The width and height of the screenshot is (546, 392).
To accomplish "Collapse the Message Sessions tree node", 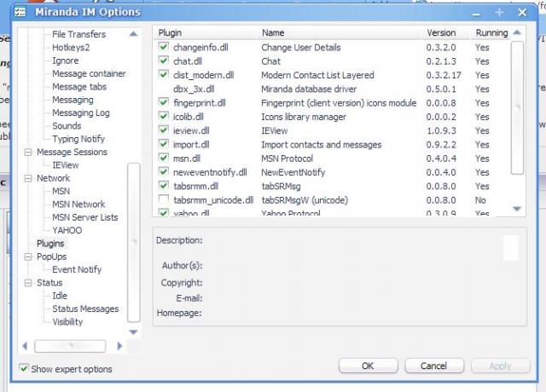I will [x=28, y=153].
